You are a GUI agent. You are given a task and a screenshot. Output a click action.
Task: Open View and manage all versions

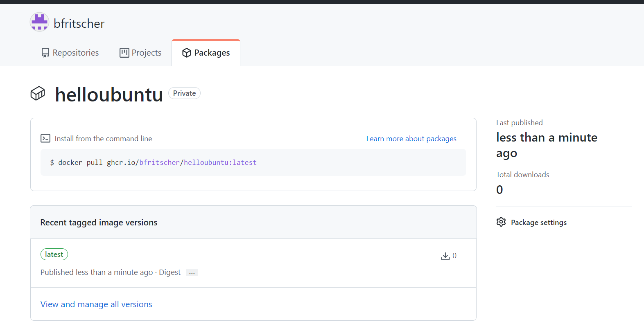pyautogui.click(x=96, y=304)
